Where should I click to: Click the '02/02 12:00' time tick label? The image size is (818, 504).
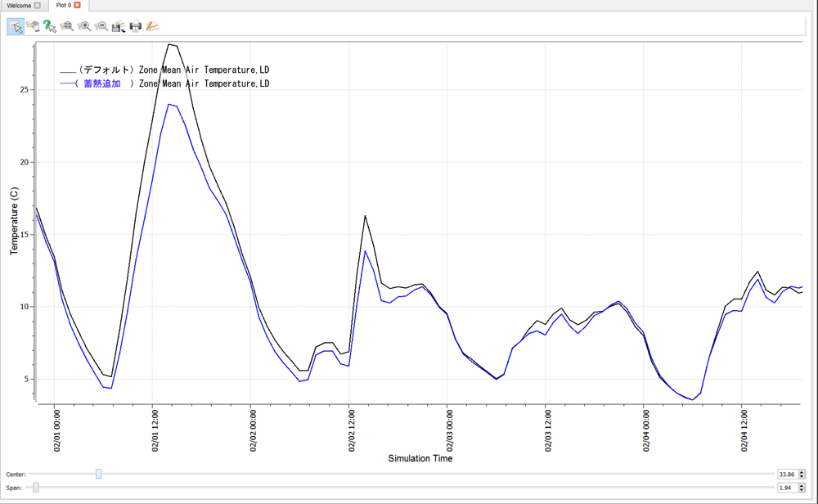(x=352, y=430)
